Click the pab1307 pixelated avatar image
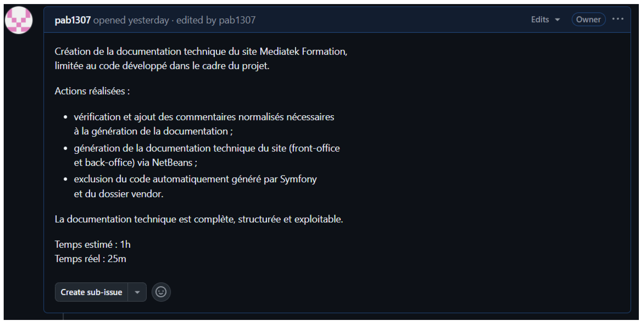 [x=19, y=20]
